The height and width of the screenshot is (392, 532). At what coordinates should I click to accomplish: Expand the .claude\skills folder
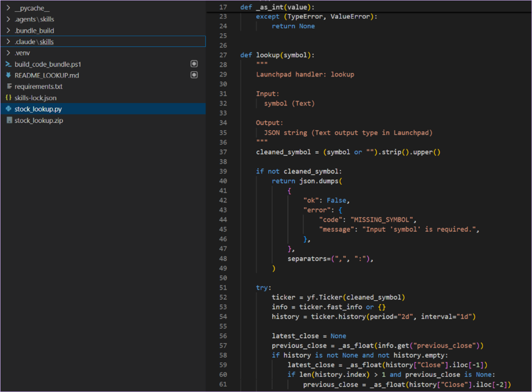tap(8, 41)
